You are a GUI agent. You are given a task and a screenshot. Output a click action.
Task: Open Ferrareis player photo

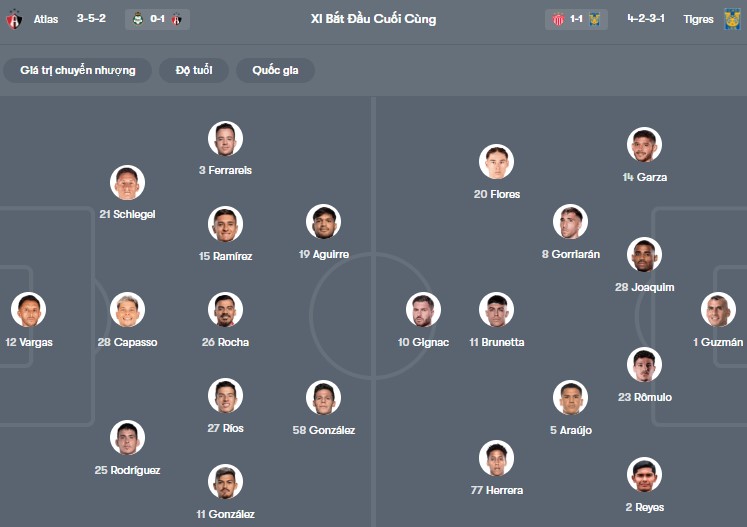point(225,138)
